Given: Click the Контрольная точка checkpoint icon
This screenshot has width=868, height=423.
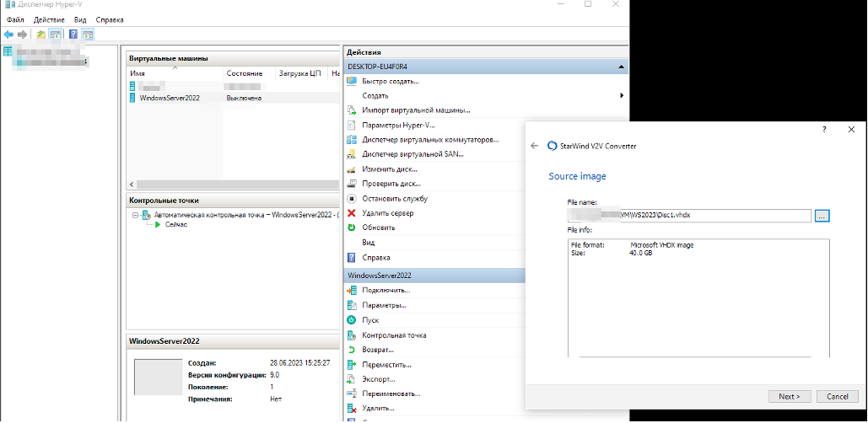Looking at the screenshot, I should (x=351, y=335).
